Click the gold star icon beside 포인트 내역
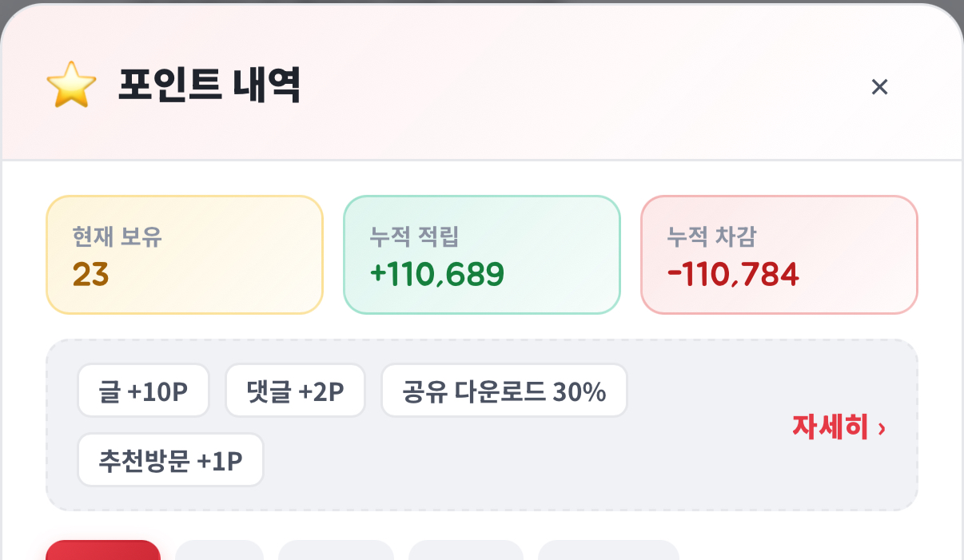 [x=71, y=86]
